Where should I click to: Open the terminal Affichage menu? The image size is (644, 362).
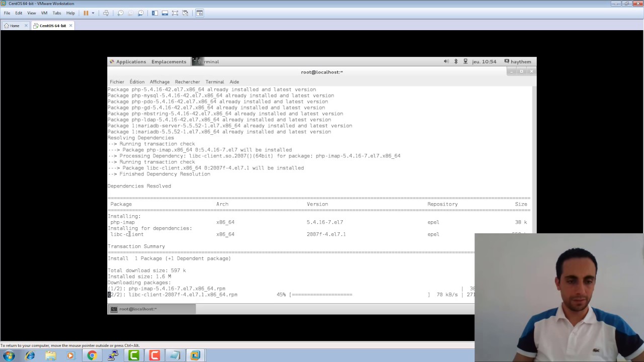(x=159, y=82)
